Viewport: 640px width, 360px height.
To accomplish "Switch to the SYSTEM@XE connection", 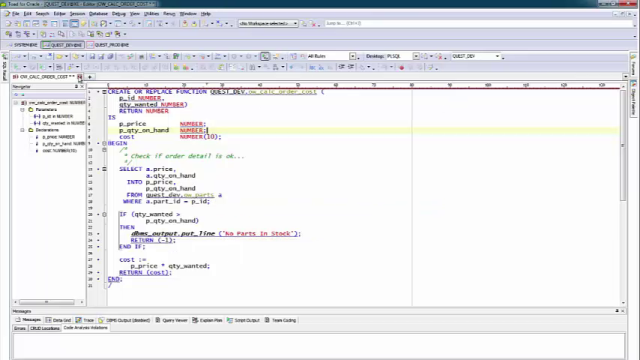I will 23,45.
